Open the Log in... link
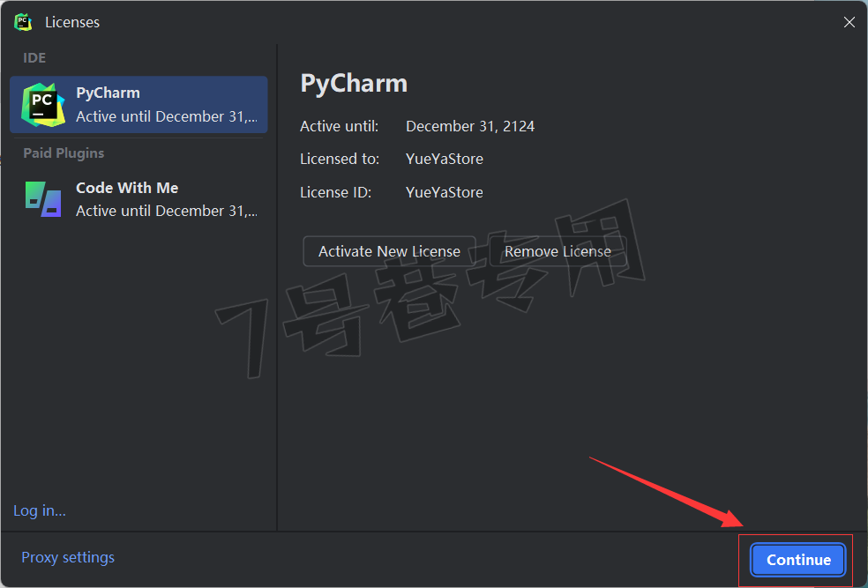Screen dimensions: 868x588 (40, 510)
